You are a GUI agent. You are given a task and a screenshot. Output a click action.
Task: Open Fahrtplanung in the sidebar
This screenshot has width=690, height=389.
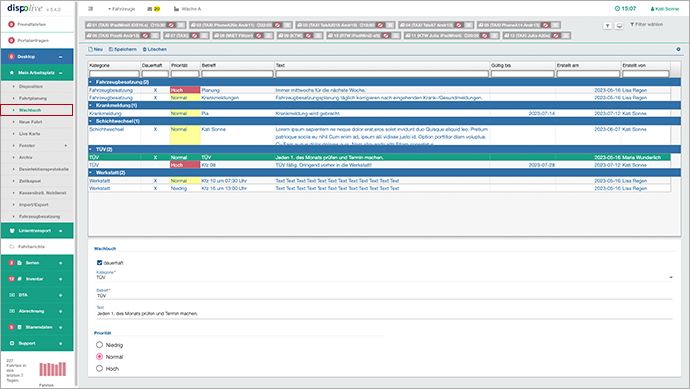(x=33, y=99)
